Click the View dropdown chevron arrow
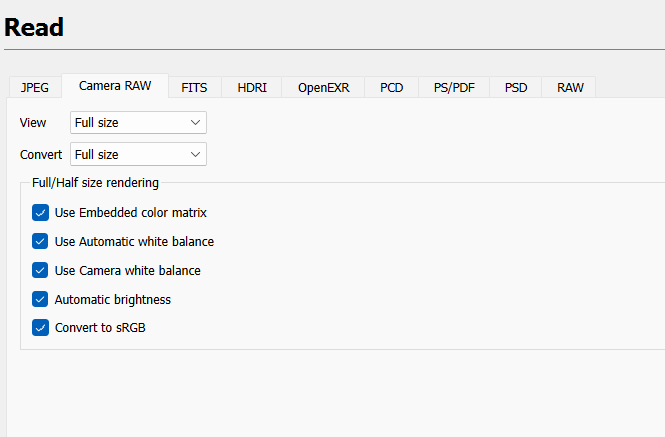The height and width of the screenshot is (437, 665). point(195,122)
